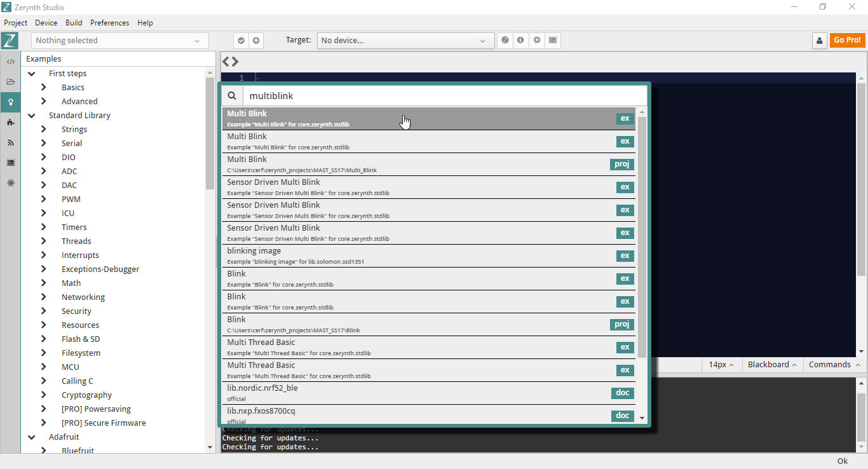Select the Examples lightbulb sidebar icon

tap(10, 102)
